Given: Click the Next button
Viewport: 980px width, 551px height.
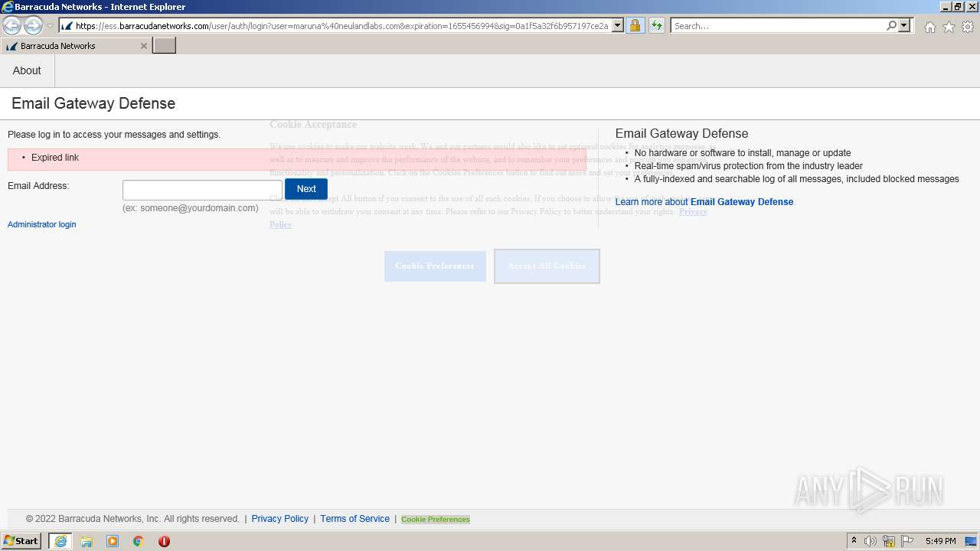Looking at the screenshot, I should [306, 189].
